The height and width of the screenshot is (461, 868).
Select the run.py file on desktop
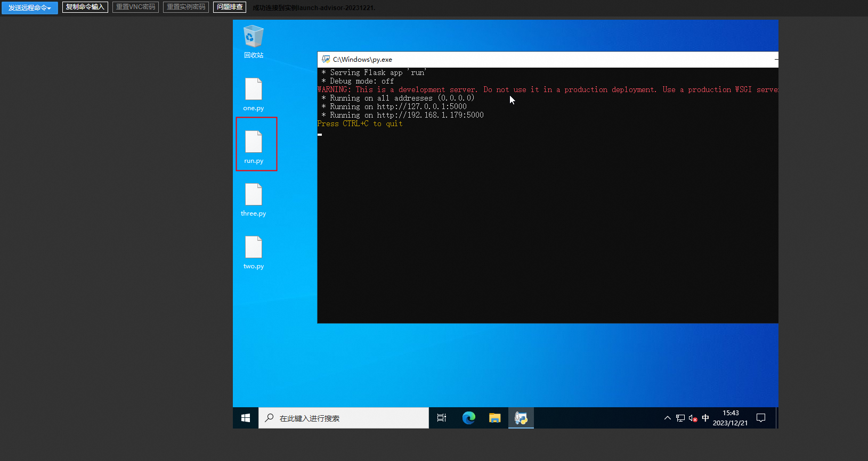(x=254, y=147)
